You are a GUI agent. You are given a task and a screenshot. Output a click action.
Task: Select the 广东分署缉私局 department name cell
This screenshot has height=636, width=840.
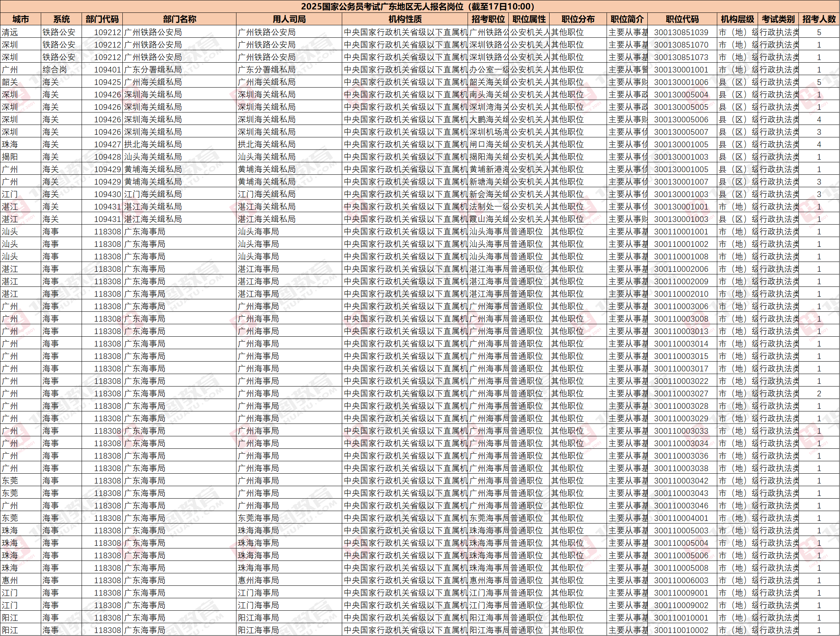[180, 70]
